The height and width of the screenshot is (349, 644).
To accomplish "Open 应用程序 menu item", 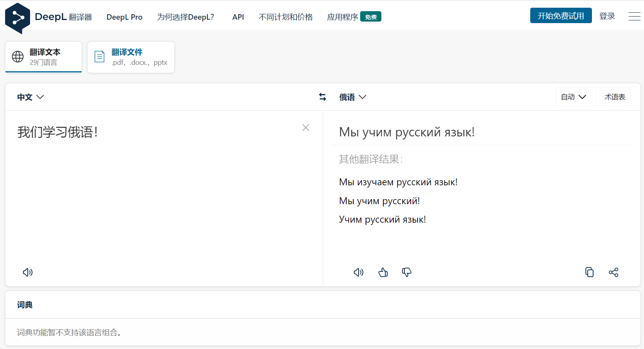I will coord(342,17).
